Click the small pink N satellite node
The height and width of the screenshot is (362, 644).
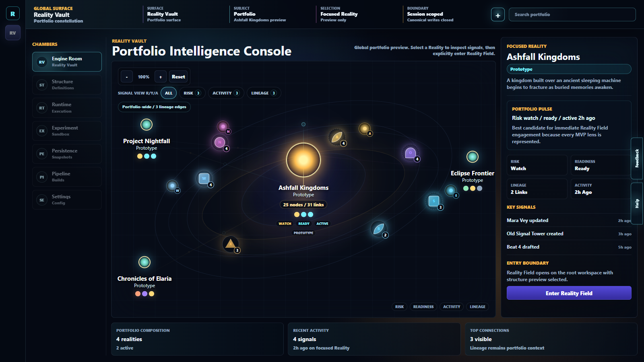[223, 127]
